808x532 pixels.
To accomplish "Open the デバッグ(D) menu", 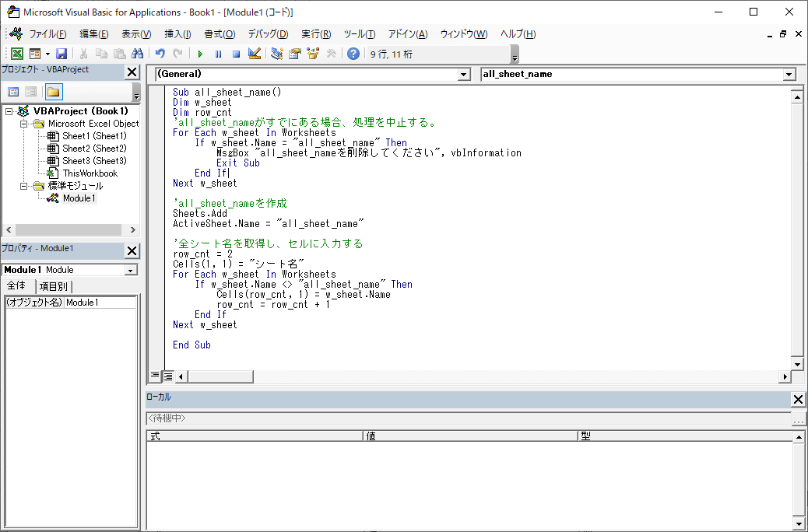I will [268, 34].
